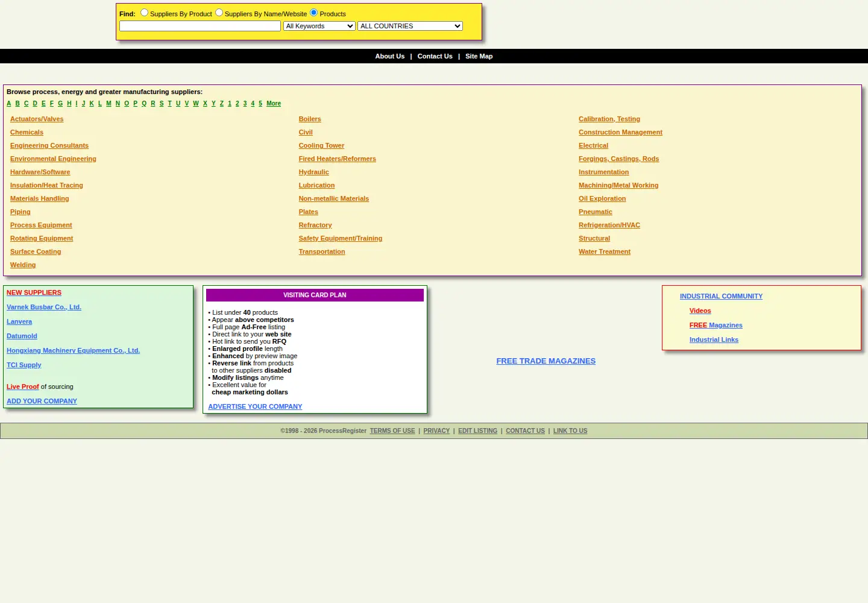868x603 pixels.
Task: Browse suppliers under letter M
Action: [108, 104]
